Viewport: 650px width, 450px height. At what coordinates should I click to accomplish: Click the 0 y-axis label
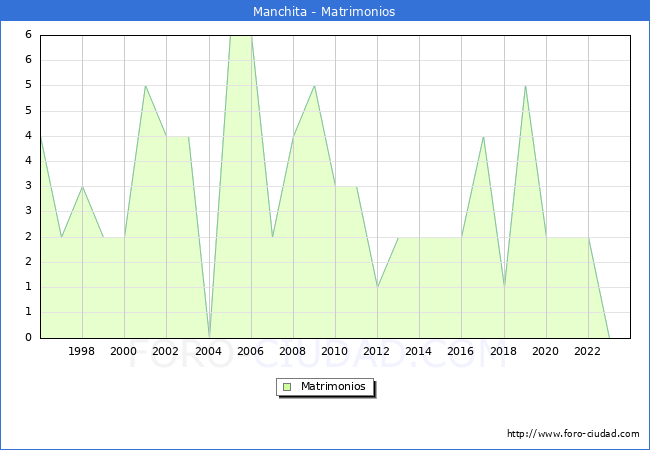(28, 337)
